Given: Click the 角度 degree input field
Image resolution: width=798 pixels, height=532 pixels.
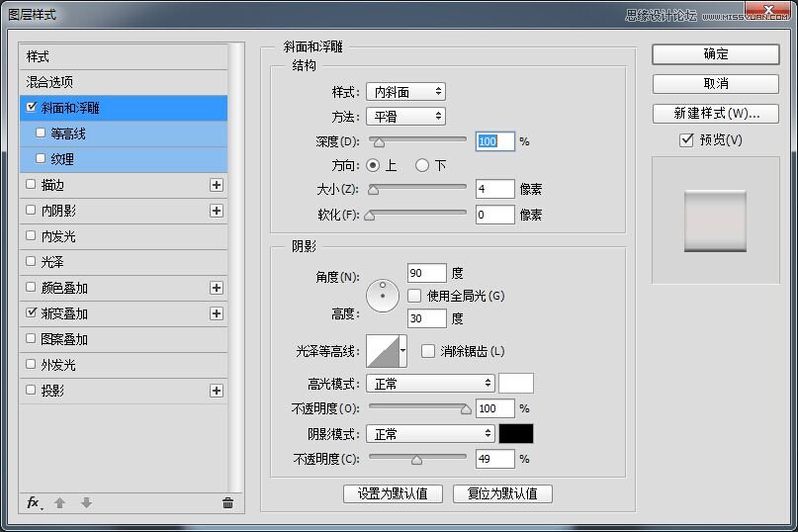Looking at the screenshot, I should click(426, 273).
